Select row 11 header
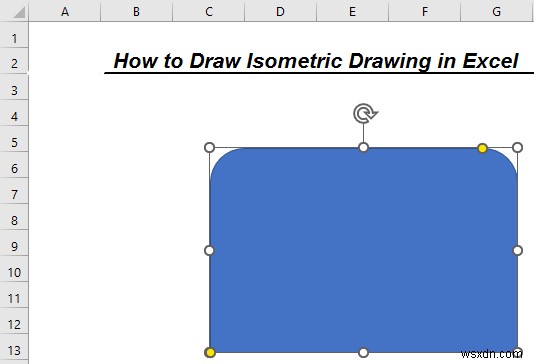534x364 pixels. coord(14,295)
